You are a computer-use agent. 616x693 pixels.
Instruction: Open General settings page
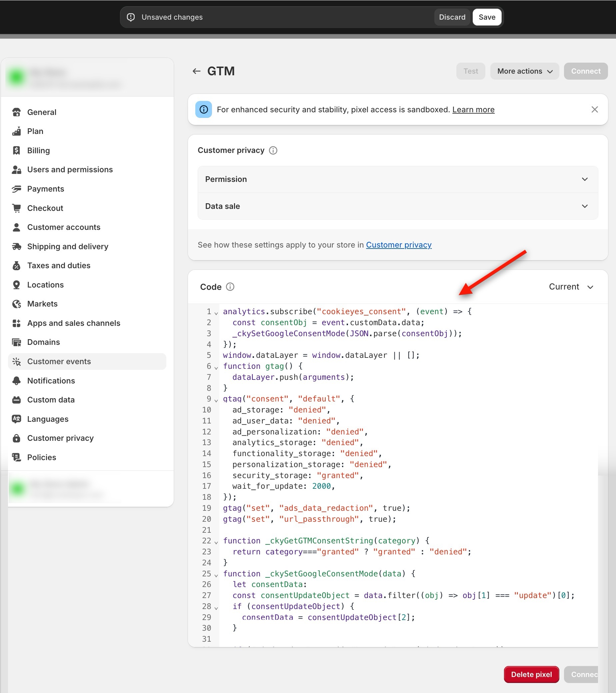click(87, 112)
